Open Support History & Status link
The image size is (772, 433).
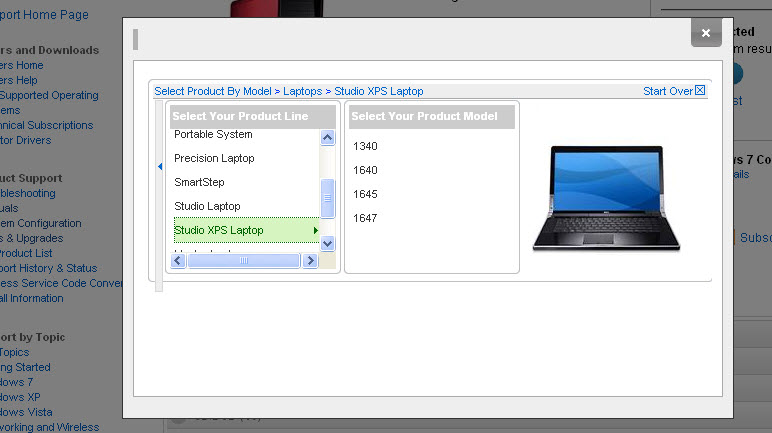tap(49, 268)
